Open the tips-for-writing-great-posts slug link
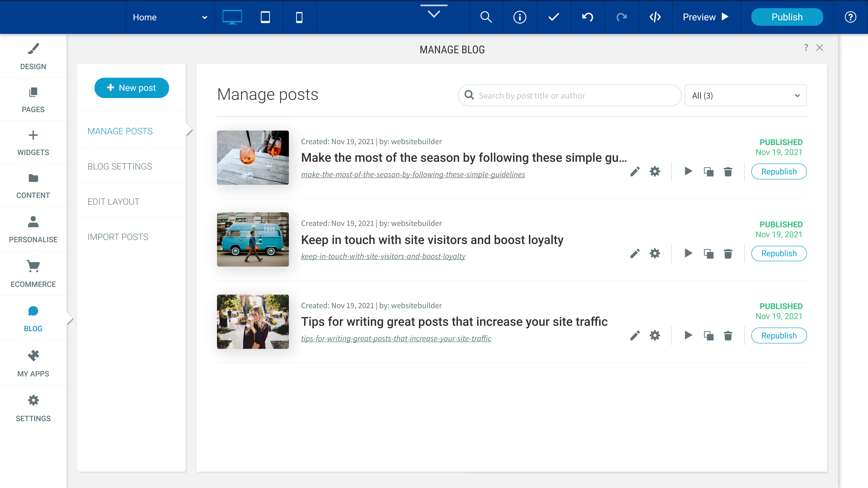This screenshot has width=868, height=488. [396, 338]
